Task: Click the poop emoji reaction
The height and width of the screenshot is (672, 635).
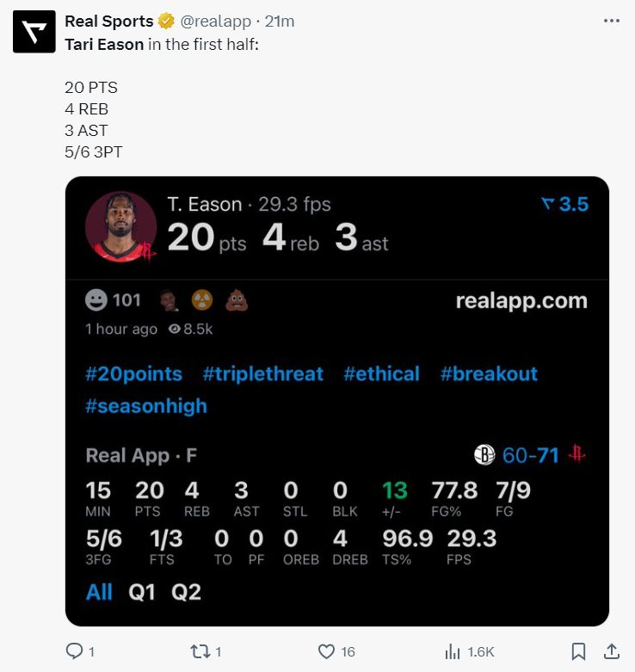Action: pyautogui.click(x=237, y=300)
